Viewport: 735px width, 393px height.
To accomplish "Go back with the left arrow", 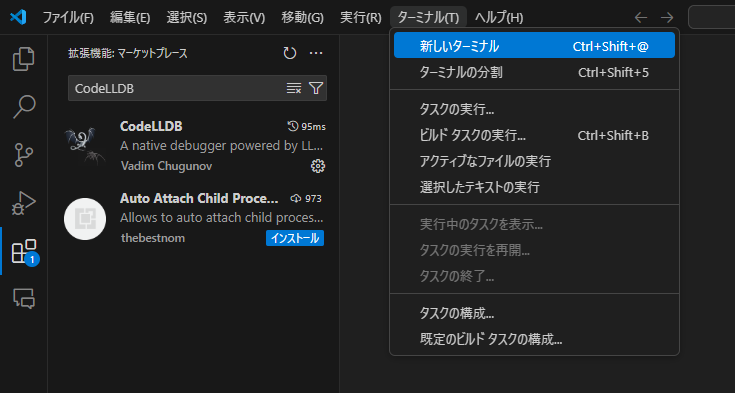I will pos(640,18).
